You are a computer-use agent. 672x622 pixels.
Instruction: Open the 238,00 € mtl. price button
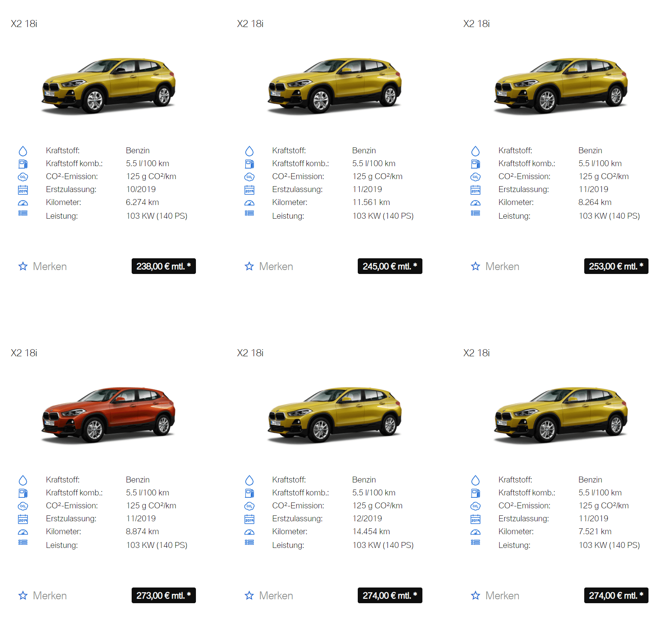[x=163, y=266]
